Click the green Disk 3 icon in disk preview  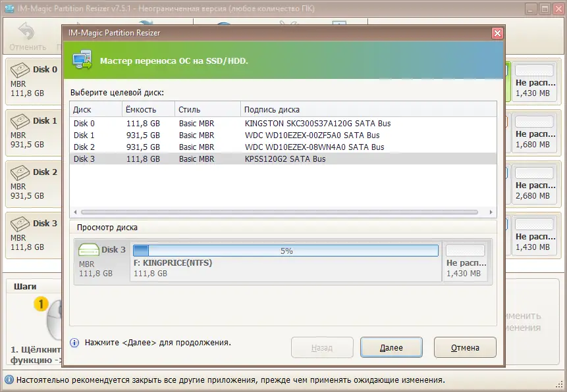(x=89, y=249)
